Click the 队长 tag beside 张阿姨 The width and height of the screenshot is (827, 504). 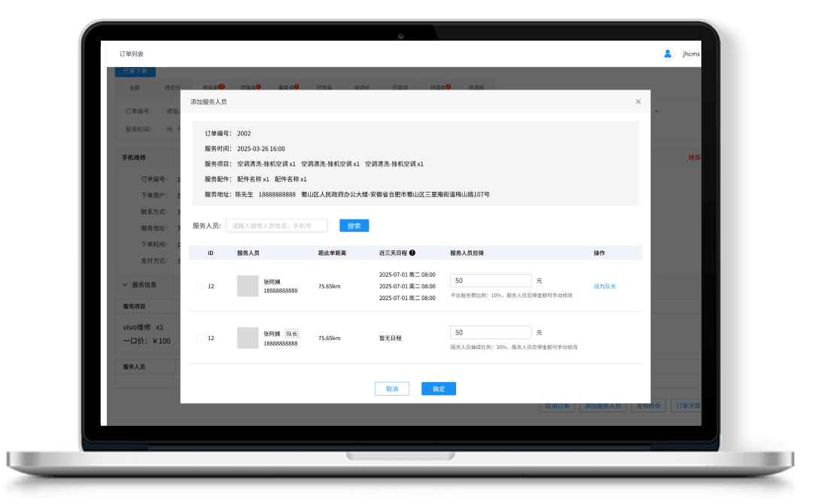(x=291, y=333)
